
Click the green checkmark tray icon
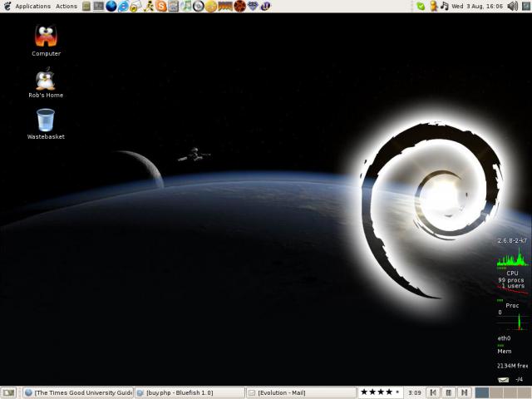[421, 6]
